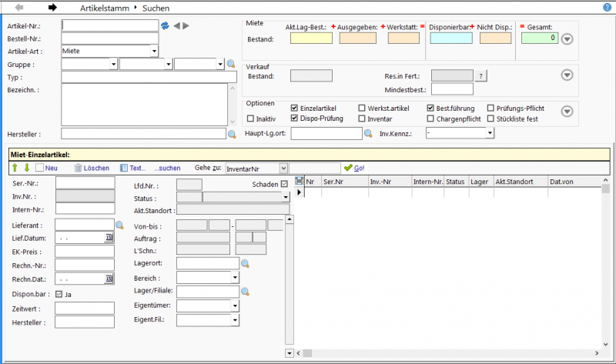Search Hersteller using the magnifier icon
The image size is (616, 364).
tap(232, 135)
